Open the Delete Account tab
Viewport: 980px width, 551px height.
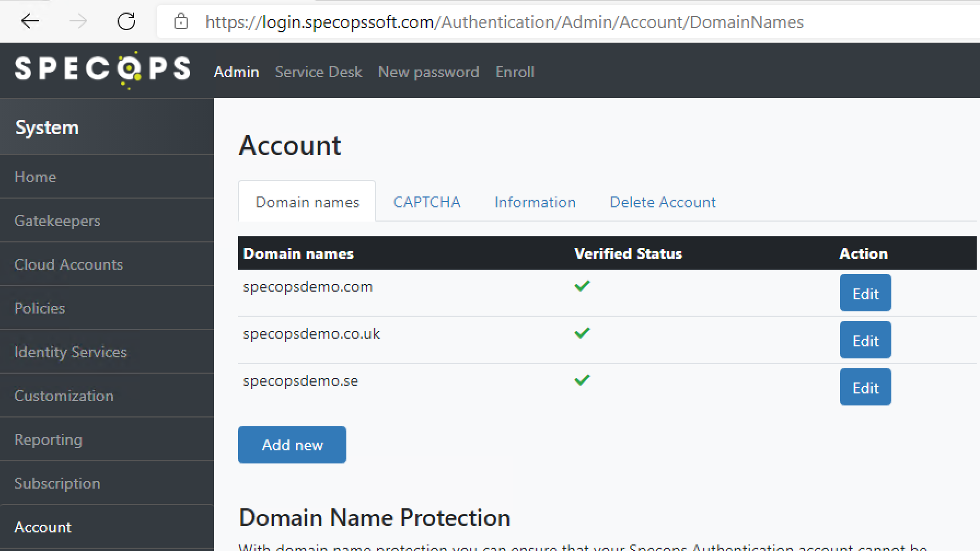(663, 202)
